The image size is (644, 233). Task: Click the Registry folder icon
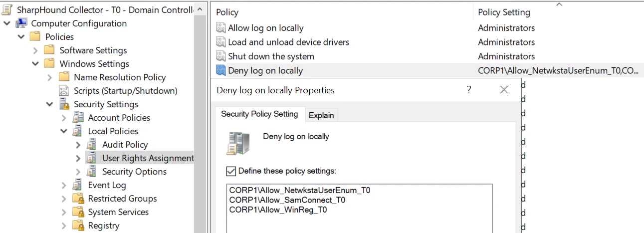(x=77, y=226)
